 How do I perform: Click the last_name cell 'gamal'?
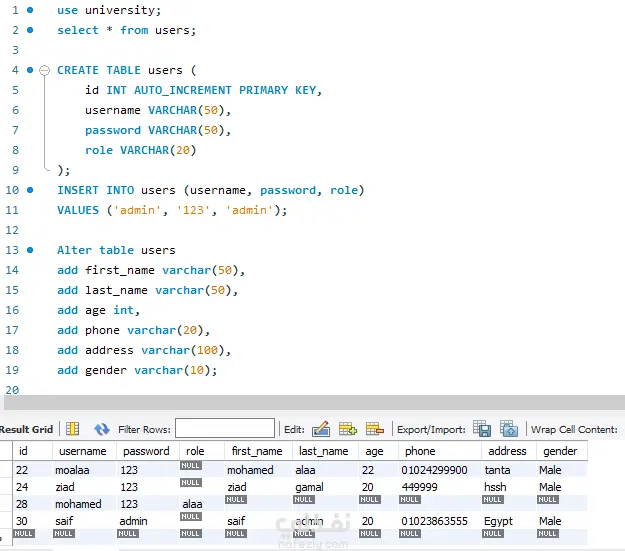click(326, 487)
